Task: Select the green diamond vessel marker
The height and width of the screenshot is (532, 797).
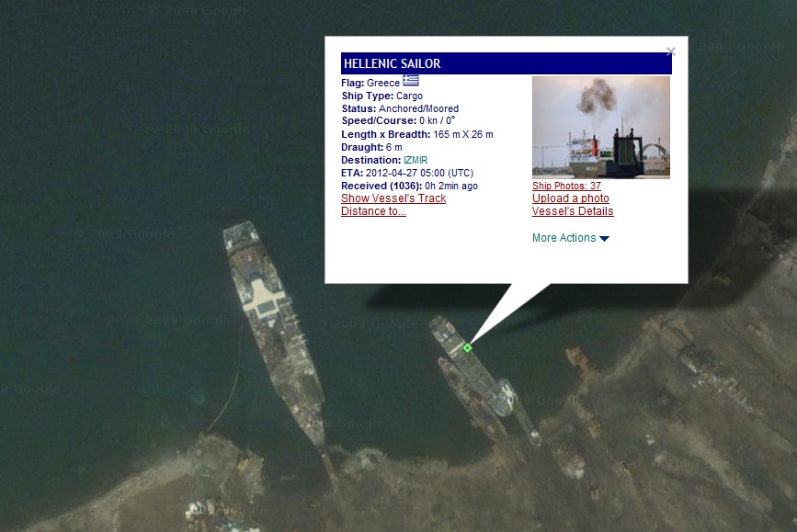Action: coord(468,348)
